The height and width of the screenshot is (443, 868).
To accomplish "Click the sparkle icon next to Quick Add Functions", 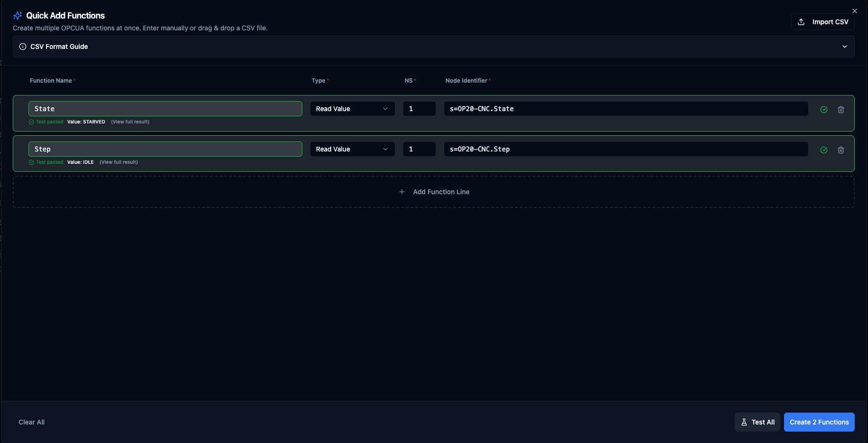I will click(18, 16).
